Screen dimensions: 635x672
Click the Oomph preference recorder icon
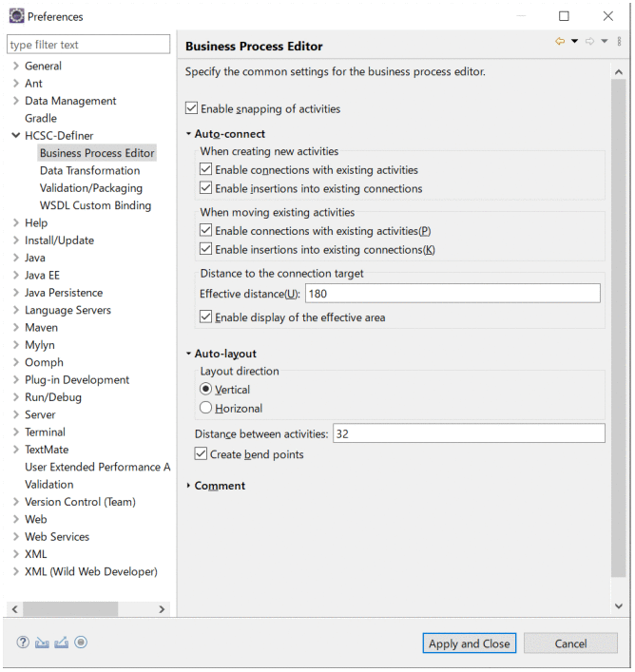(x=81, y=643)
